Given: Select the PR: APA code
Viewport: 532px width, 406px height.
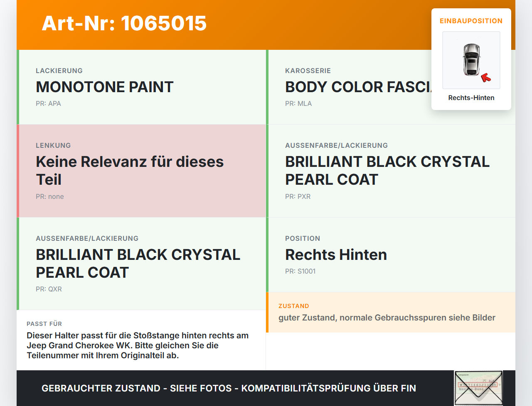Looking at the screenshot, I should point(48,103).
